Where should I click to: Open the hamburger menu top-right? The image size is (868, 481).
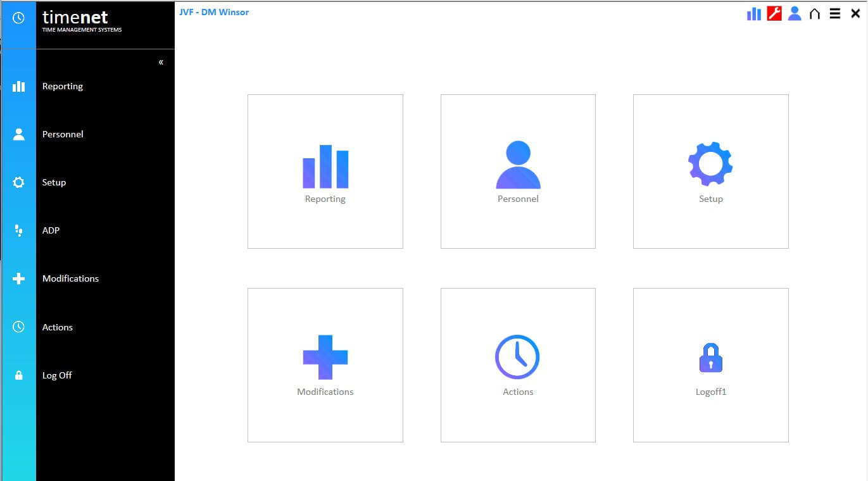(x=834, y=13)
